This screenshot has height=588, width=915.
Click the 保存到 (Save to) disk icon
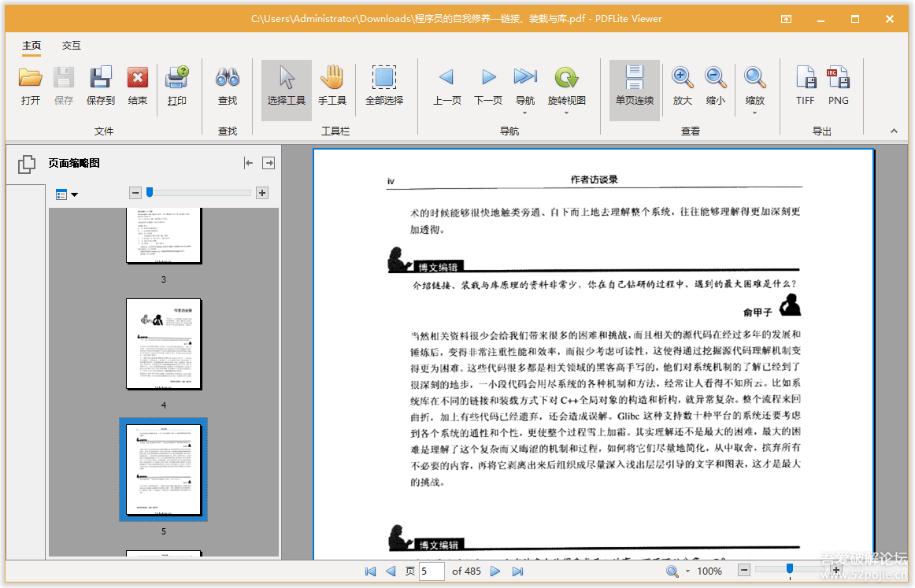click(x=101, y=78)
